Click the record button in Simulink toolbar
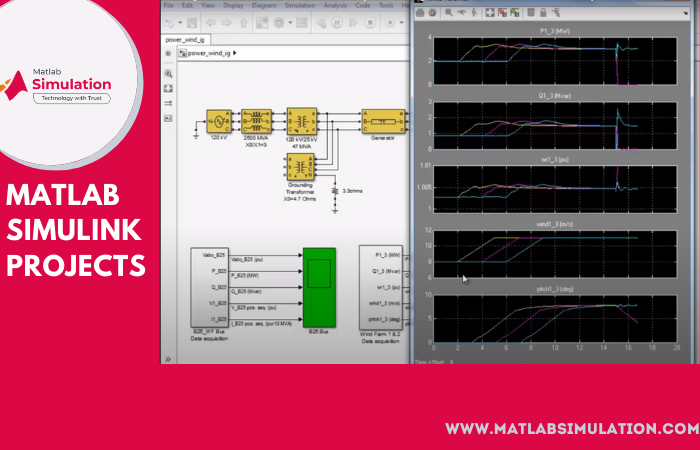Screen dimensions: 700x450 point(390,23)
